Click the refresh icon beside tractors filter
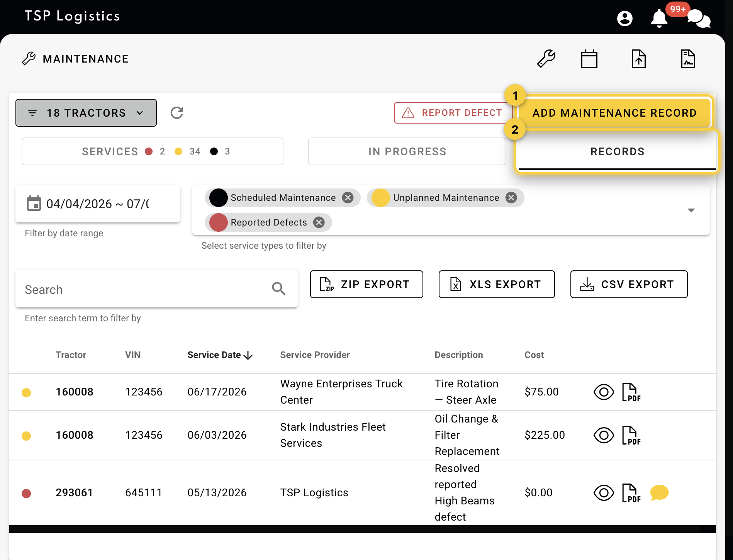Viewport: 733px width, 560px height. 177,113
